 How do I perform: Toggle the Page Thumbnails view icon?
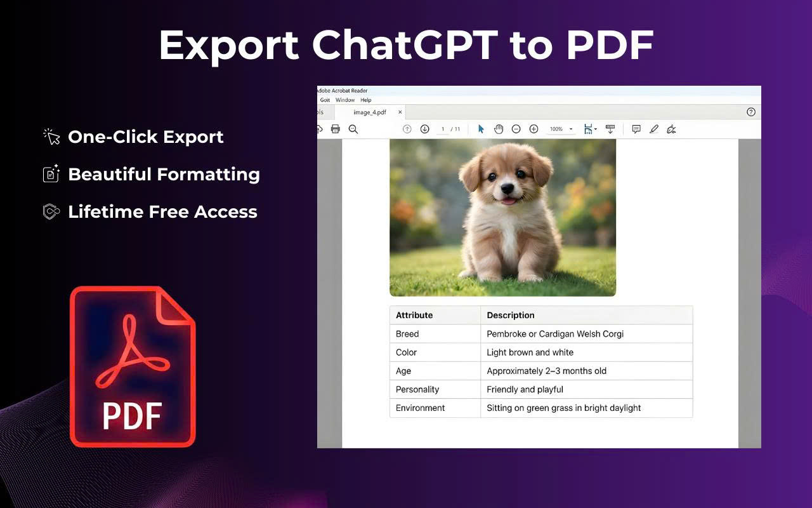(x=589, y=129)
